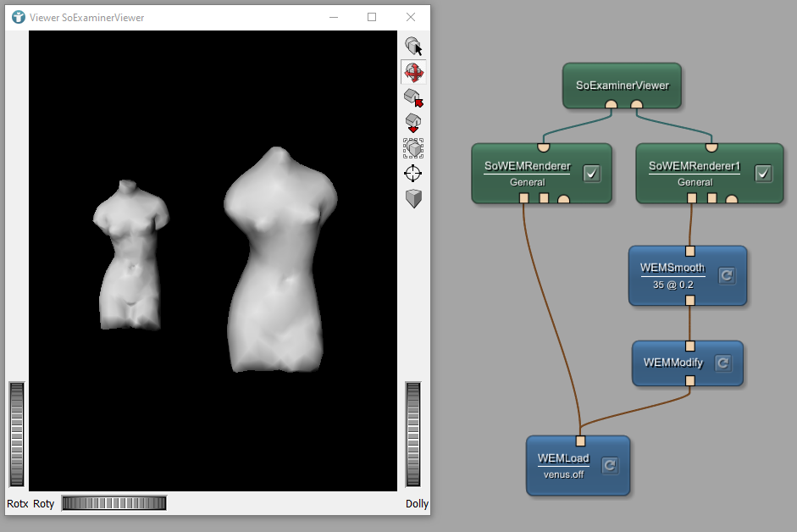This screenshot has height=532, width=797.
Task: Click the WEMLoad module label
Action: tap(563, 458)
